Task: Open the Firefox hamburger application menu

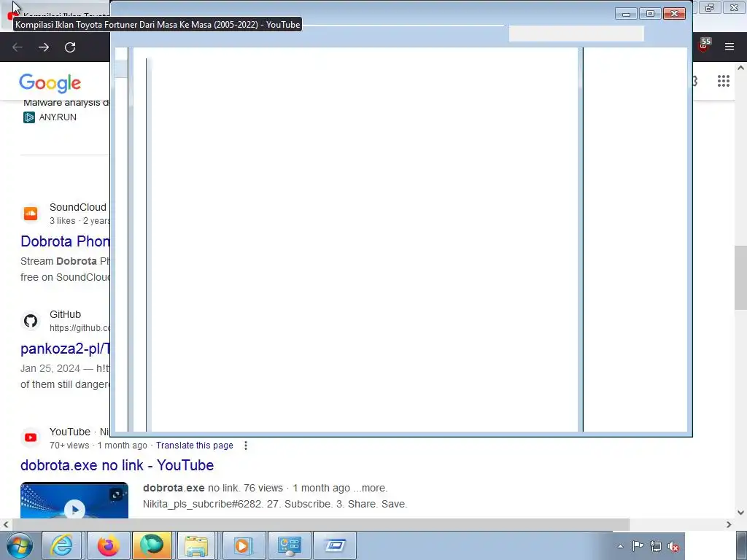Action: (729, 47)
